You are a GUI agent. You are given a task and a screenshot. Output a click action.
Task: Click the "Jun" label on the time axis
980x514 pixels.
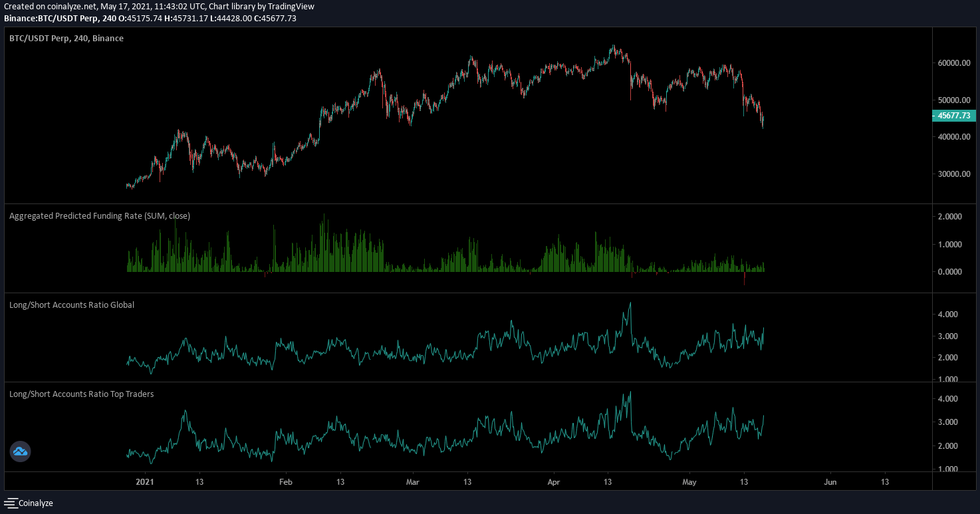[x=830, y=482]
